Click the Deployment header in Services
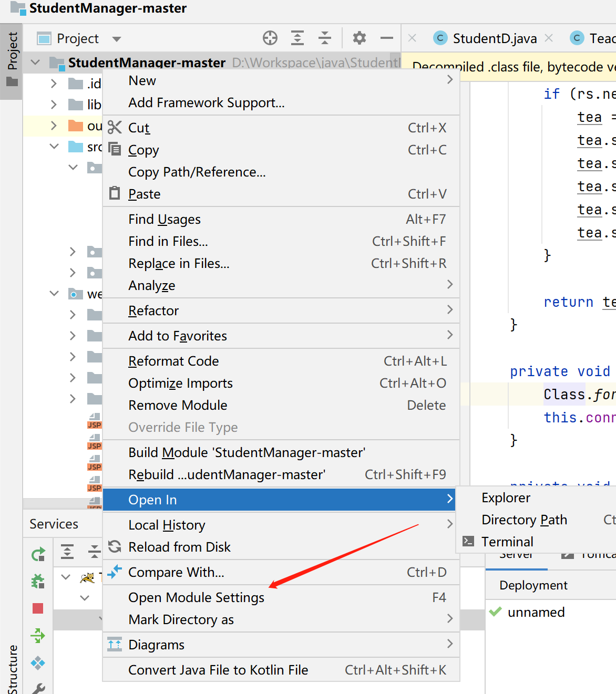Screen dimensions: 616x694 pos(533,585)
